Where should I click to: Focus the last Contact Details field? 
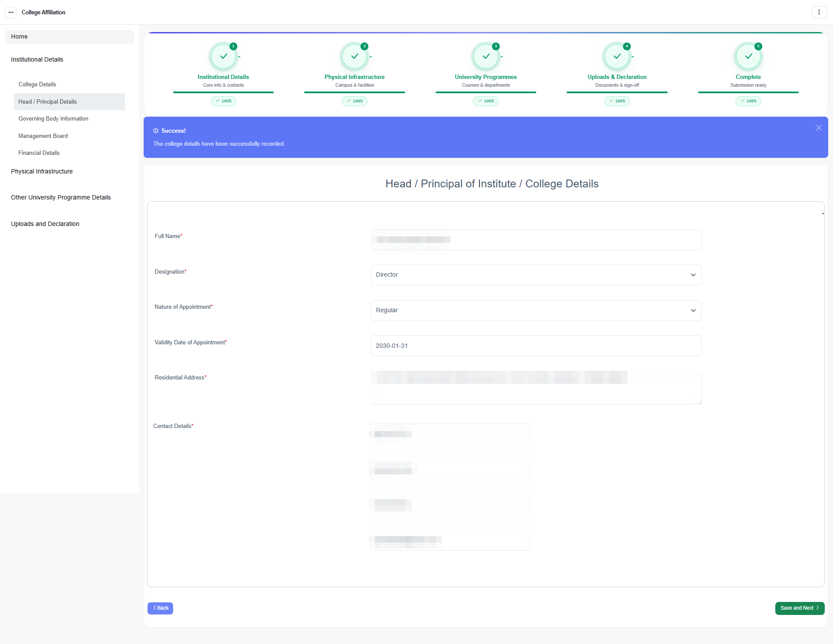coord(450,540)
